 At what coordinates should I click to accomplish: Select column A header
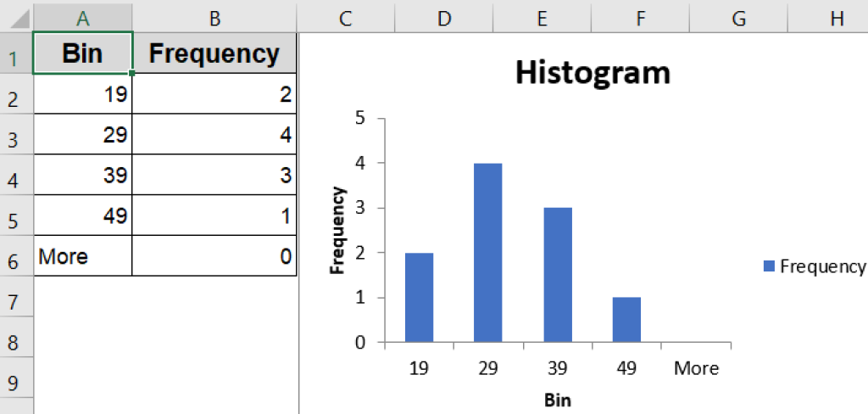82,19
